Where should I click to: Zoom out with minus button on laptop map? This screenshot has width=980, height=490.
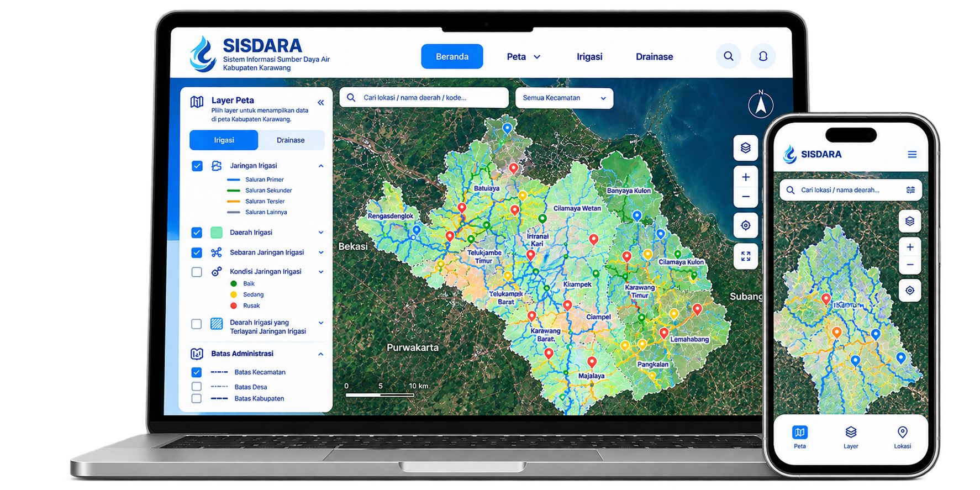[746, 197]
